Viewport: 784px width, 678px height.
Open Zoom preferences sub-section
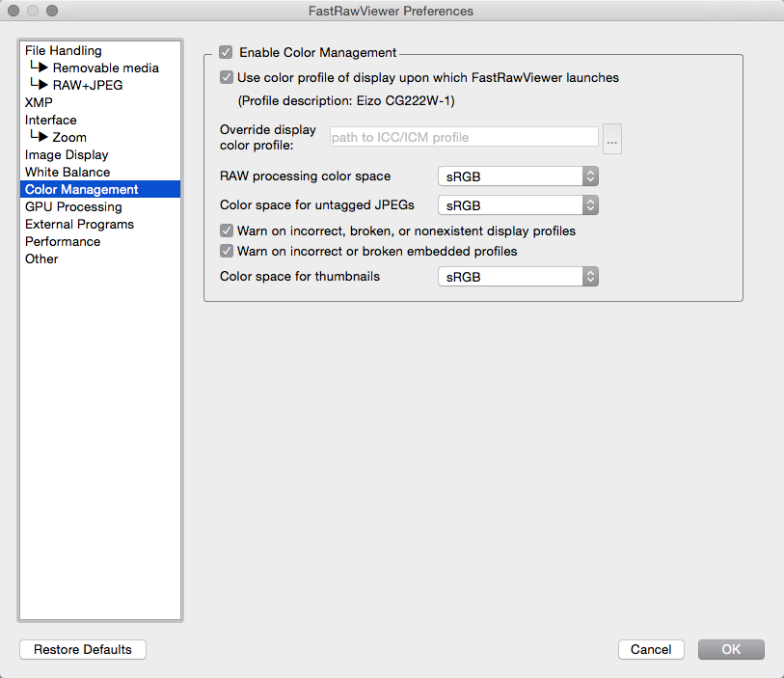pyautogui.click(x=100, y=137)
